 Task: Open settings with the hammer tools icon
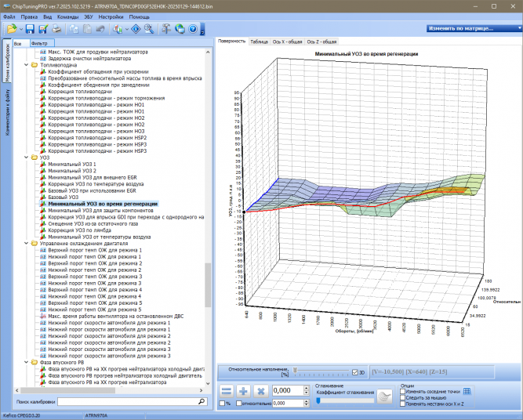pos(166,29)
